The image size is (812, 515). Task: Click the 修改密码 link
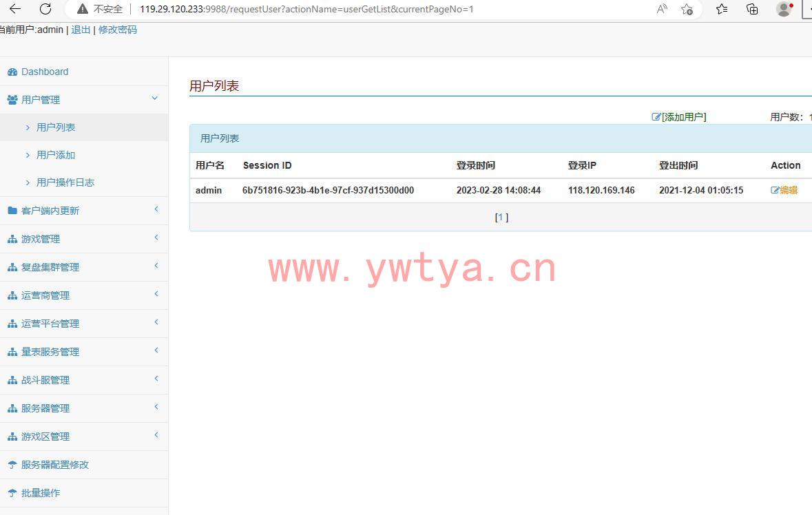click(x=118, y=30)
